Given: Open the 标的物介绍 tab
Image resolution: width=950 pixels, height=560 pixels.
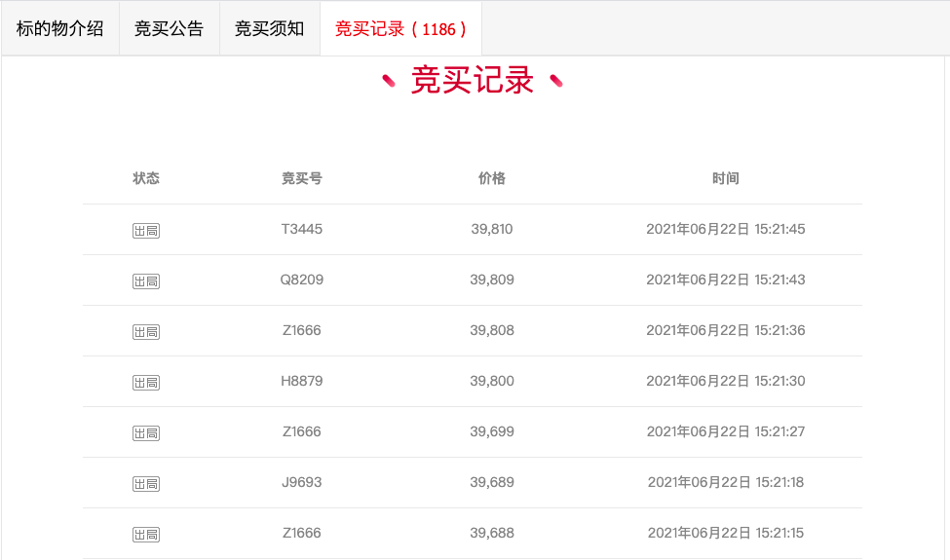Looking at the screenshot, I should (x=60, y=28).
